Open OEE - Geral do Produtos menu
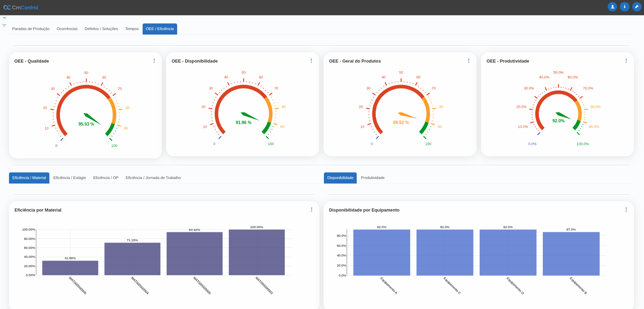The image size is (644, 309). click(469, 61)
